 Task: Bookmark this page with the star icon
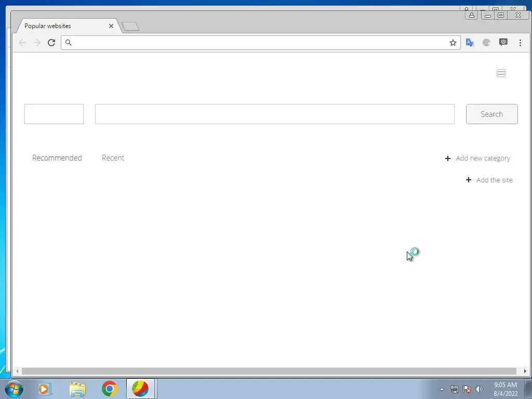coord(453,43)
